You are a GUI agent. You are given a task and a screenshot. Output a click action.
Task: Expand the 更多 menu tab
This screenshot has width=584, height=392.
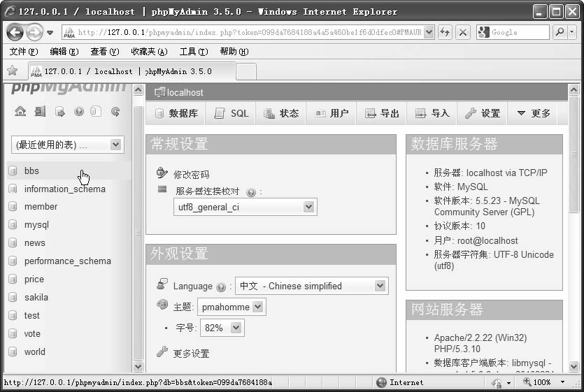coord(534,113)
